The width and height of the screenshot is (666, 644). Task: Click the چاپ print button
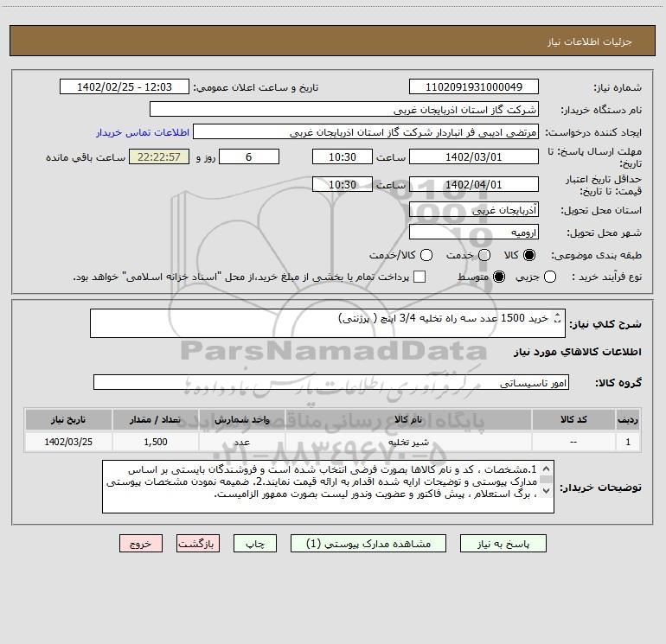click(x=255, y=544)
